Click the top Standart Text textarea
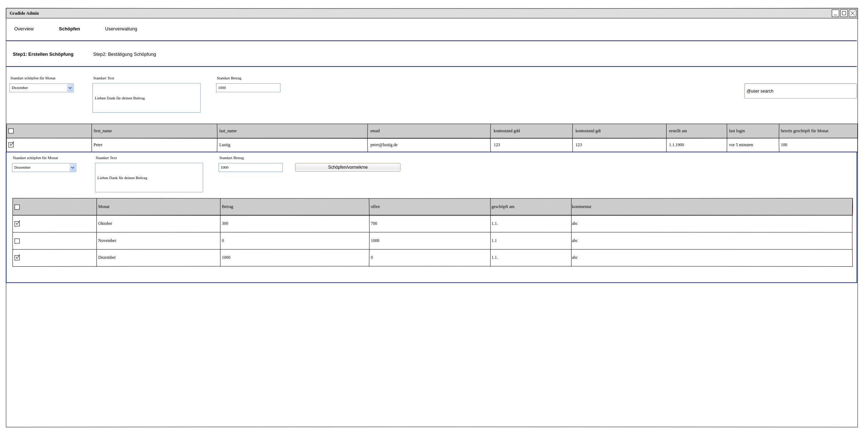Viewport: 868px width, 440px height. coord(146,98)
